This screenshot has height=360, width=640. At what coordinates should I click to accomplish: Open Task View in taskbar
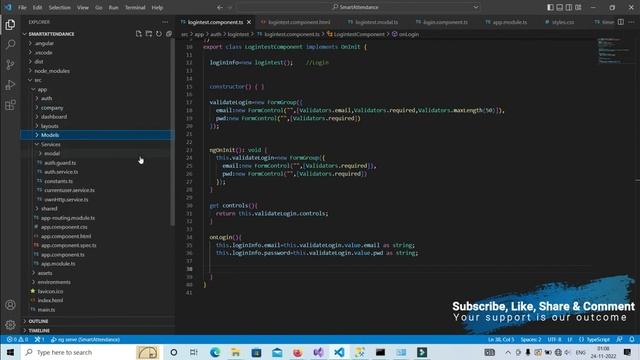[x=194, y=352]
